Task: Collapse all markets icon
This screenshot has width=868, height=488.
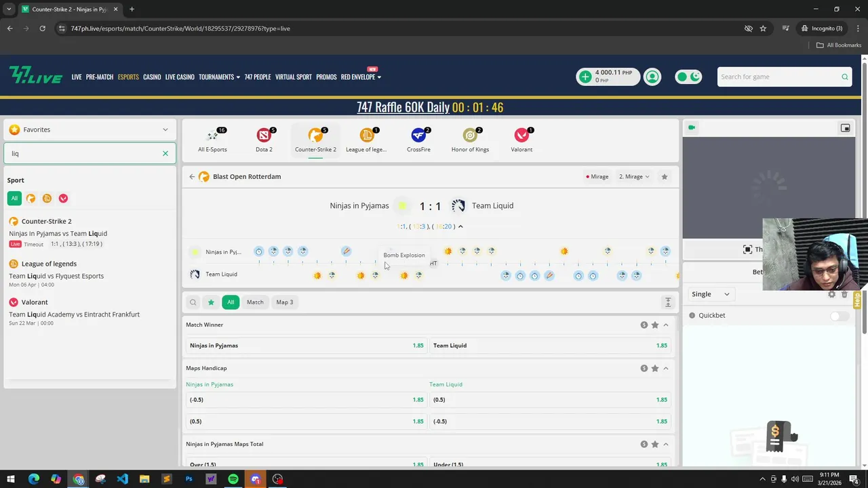Action: pos(668,302)
